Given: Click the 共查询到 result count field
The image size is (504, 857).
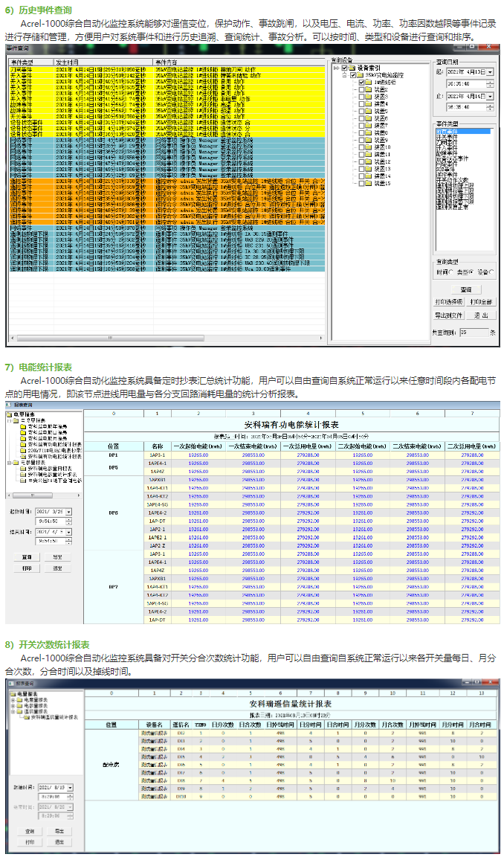Looking at the screenshot, I should 474,333.
